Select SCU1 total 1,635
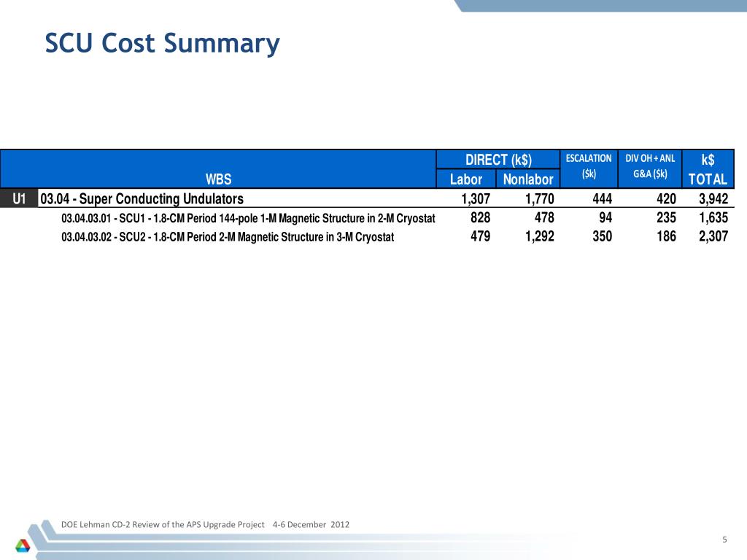The height and width of the screenshot is (560, 747). (x=713, y=217)
